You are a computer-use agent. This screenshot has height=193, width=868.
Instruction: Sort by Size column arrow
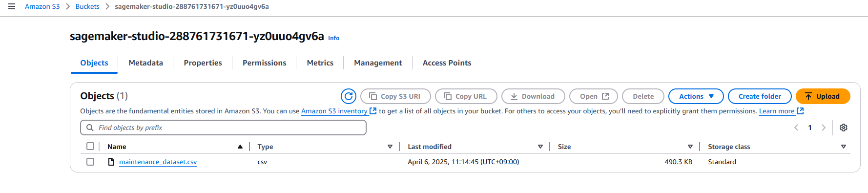pos(690,147)
